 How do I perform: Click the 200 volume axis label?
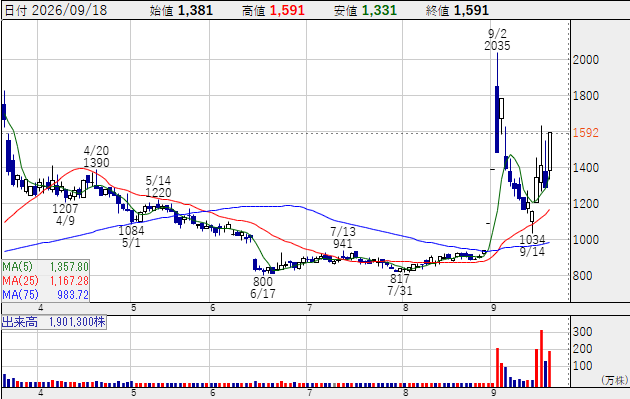point(583,349)
